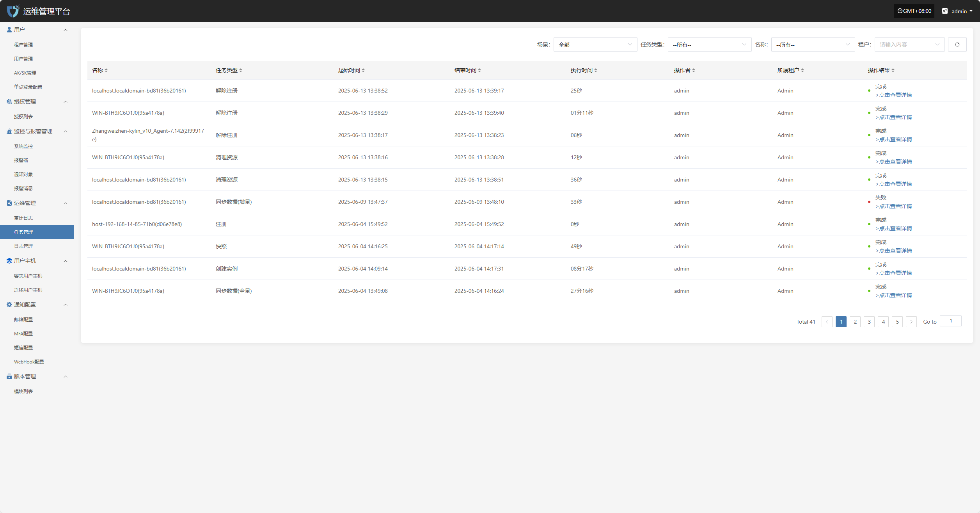Sort table by 执行时间 column arrows
The image size is (980, 513).
[x=596, y=70]
